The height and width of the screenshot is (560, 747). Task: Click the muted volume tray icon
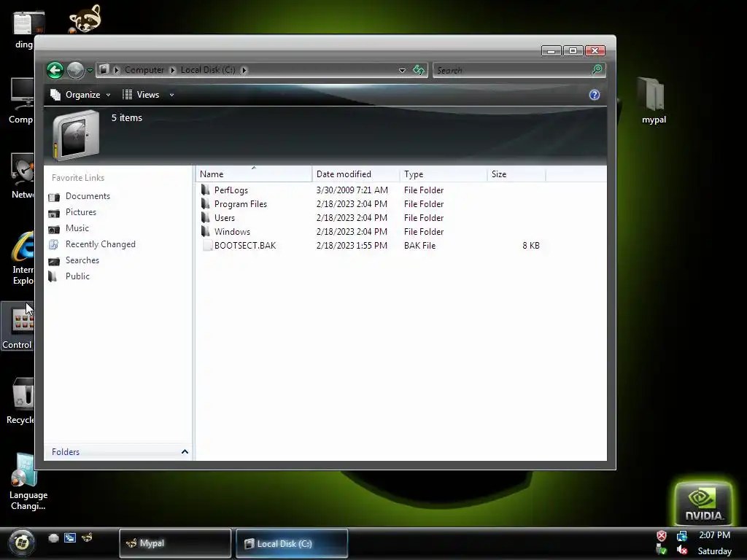coord(682,551)
